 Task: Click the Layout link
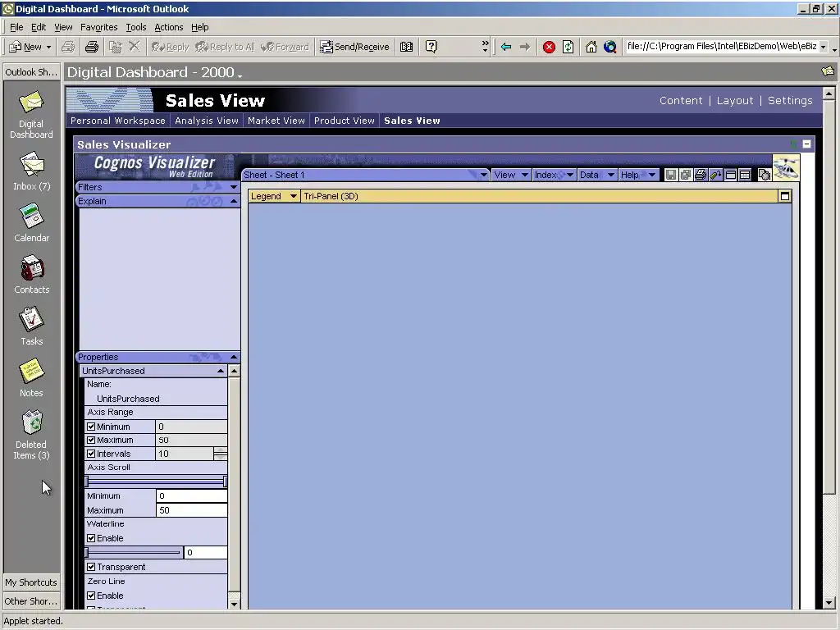click(x=735, y=100)
